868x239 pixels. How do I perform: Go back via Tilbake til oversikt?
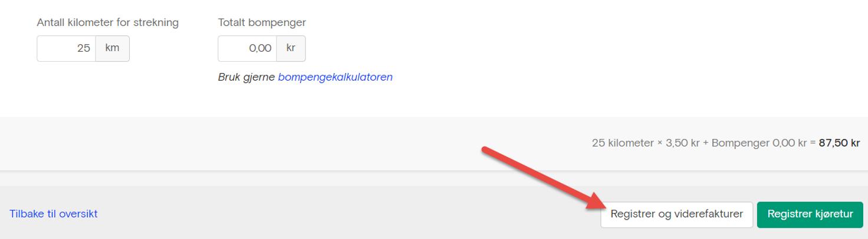click(54, 214)
